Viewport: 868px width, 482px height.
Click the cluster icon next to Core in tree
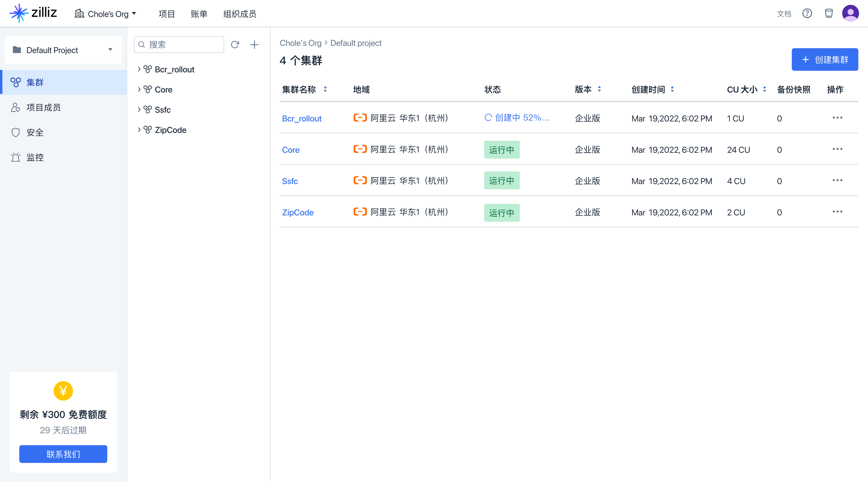pos(148,89)
